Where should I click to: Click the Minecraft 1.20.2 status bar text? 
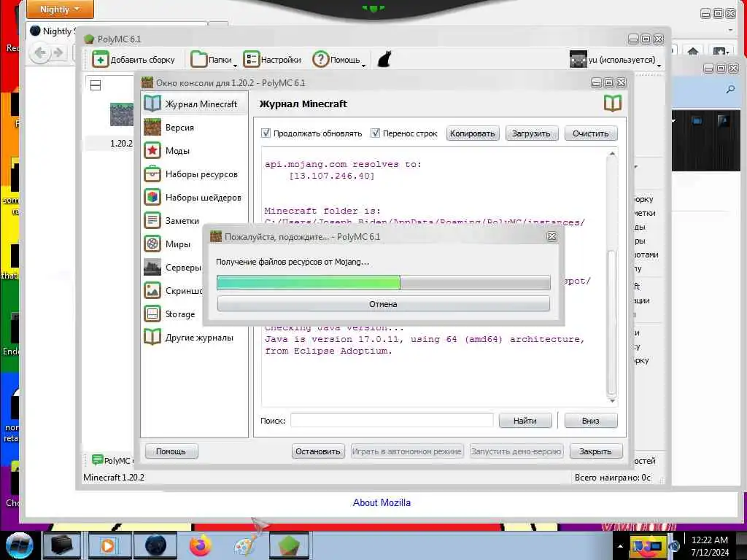[x=113, y=477]
